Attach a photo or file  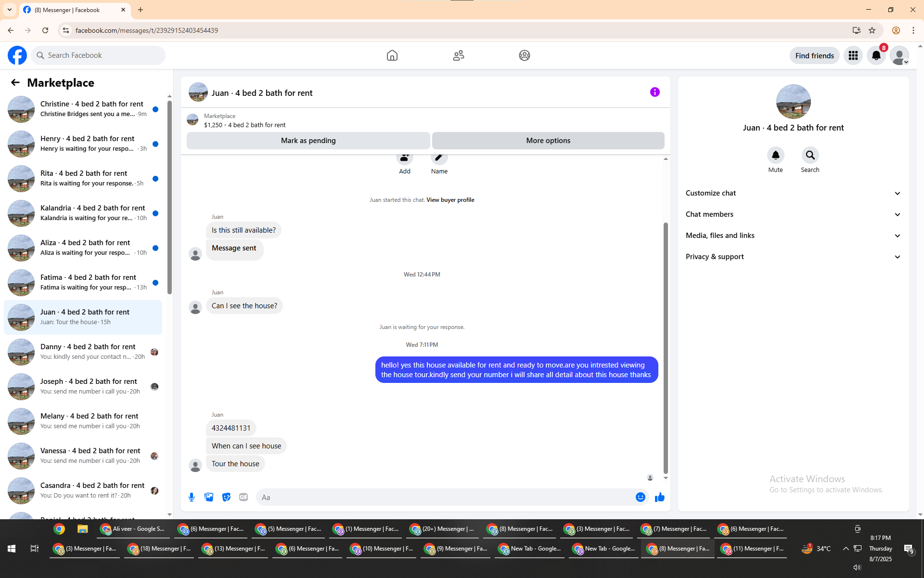[x=209, y=497]
